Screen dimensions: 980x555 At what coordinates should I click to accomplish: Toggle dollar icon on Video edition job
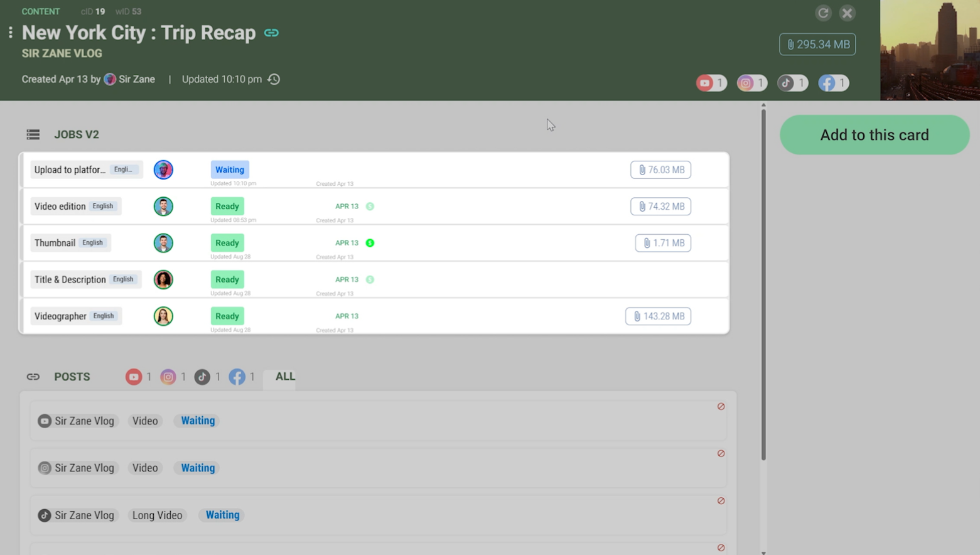click(370, 207)
